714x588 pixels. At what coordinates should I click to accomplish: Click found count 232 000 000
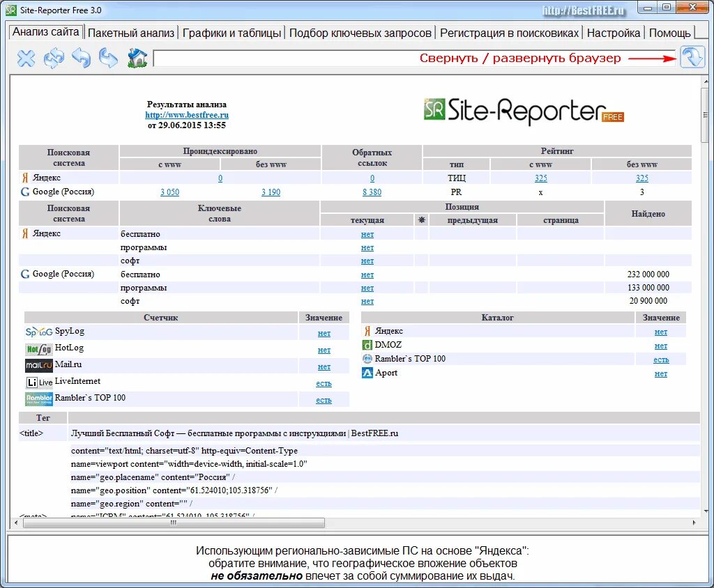point(648,274)
